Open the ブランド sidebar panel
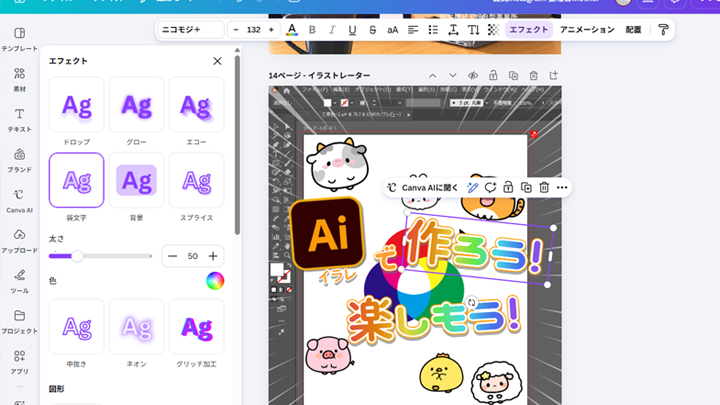This screenshot has width=720, height=405. tap(19, 160)
